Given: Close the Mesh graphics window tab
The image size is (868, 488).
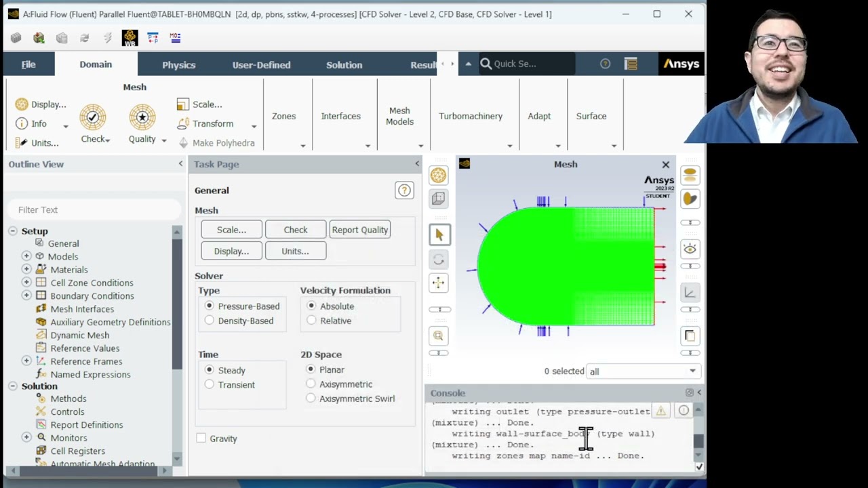Looking at the screenshot, I should 666,165.
